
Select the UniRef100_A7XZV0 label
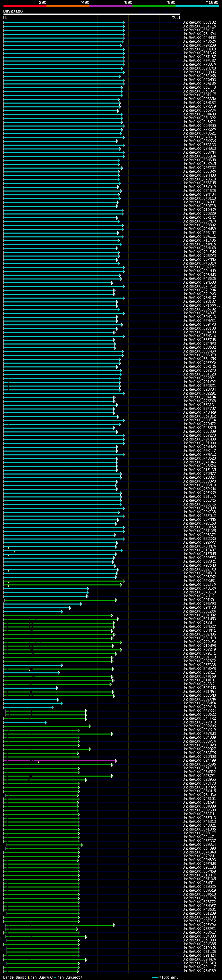pos(199,129)
